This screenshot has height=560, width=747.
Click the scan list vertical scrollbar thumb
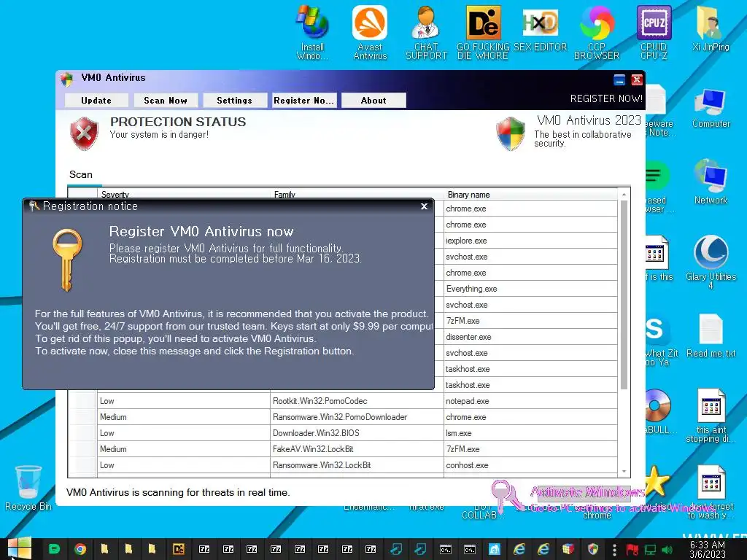(624, 295)
